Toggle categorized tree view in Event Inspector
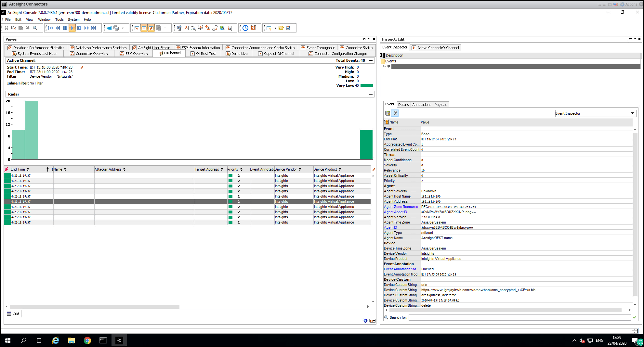Image resolution: width=644 pixels, height=347 pixels. (395, 113)
